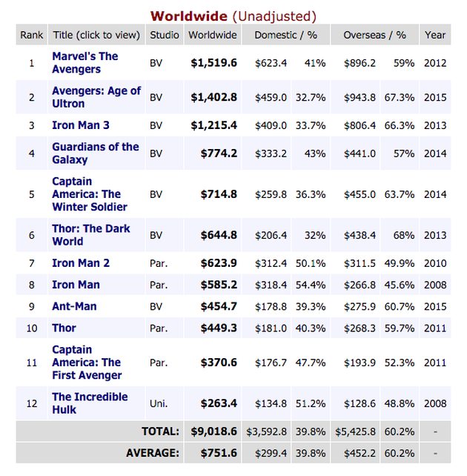467x476 pixels.
Task: Sort table by Rank column header
Action: (32, 35)
